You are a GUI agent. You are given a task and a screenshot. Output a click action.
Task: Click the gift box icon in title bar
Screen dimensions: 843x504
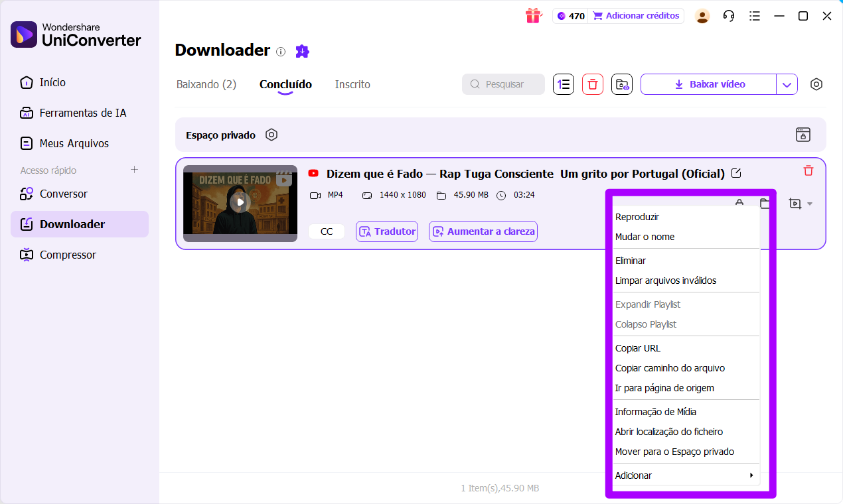[x=533, y=16]
